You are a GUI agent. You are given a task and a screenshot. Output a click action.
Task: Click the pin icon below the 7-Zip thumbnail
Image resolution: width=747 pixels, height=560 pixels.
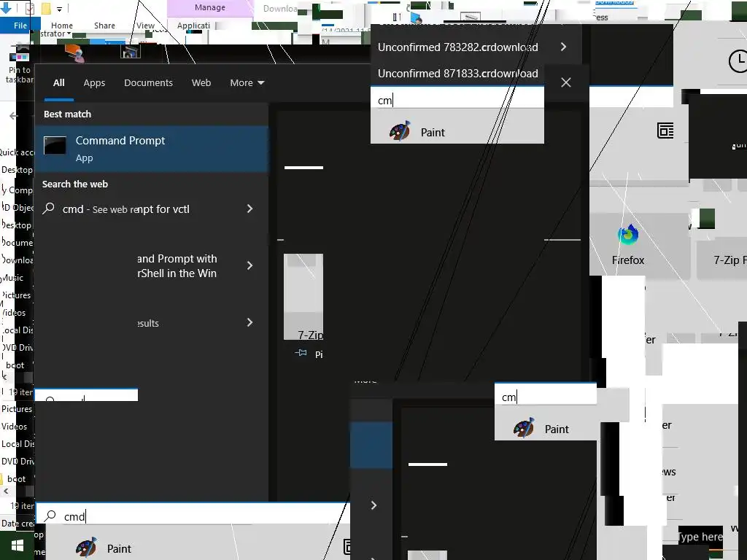click(x=301, y=353)
